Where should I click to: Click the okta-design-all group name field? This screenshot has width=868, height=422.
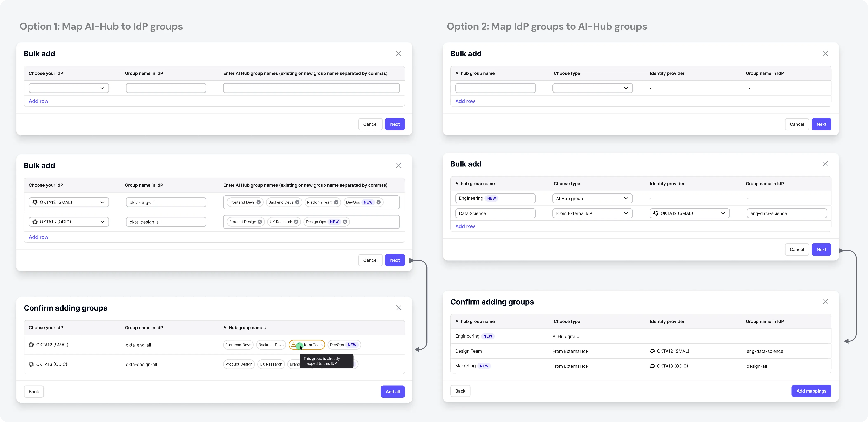pos(166,222)
